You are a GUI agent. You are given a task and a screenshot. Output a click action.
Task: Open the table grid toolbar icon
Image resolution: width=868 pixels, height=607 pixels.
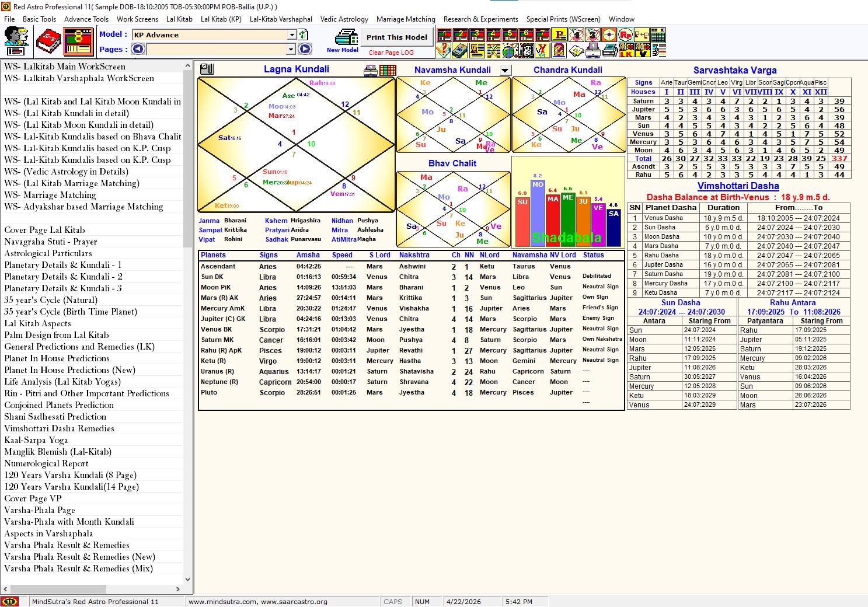(658, 35)
